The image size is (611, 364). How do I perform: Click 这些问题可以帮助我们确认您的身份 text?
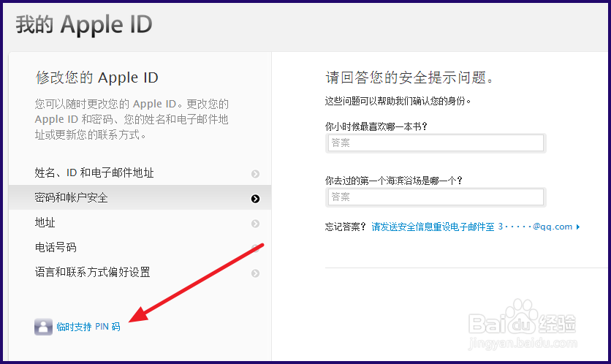[398, 102]
